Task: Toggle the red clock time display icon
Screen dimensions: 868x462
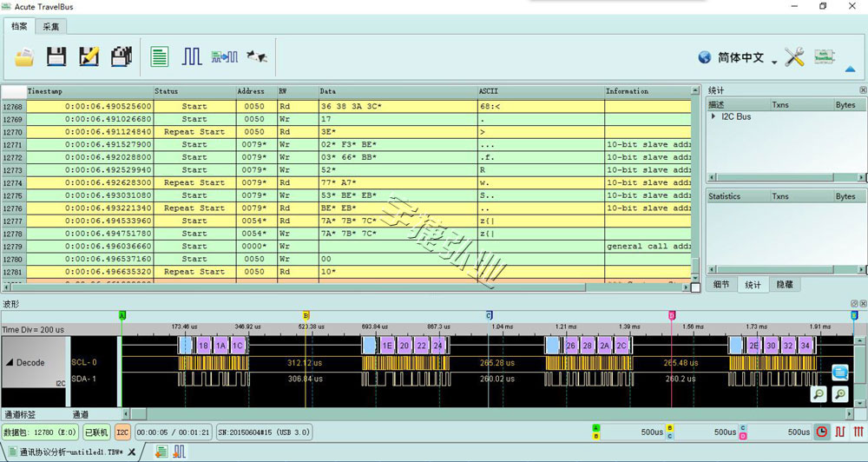Action: coord(822,432)
